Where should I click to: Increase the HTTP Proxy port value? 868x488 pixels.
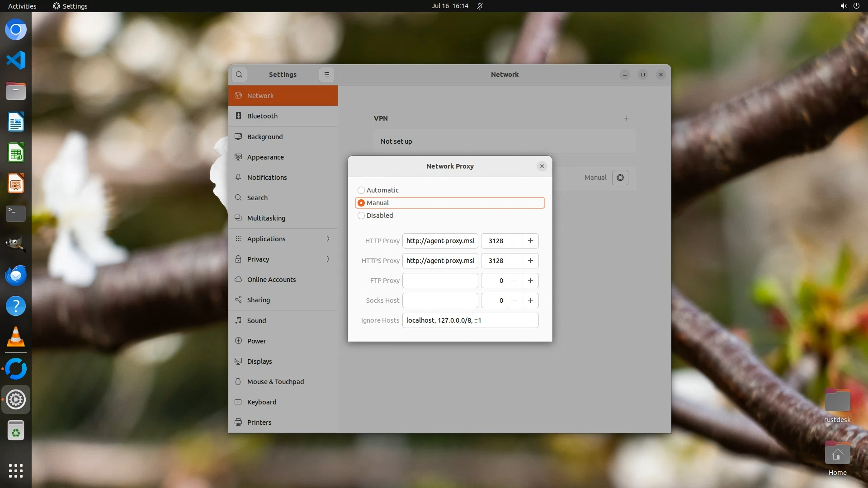530,241
